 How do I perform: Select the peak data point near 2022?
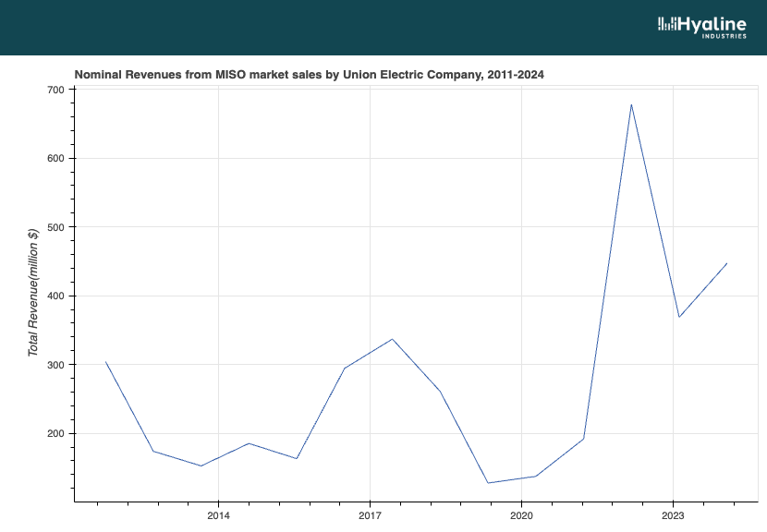coord(632,105)
